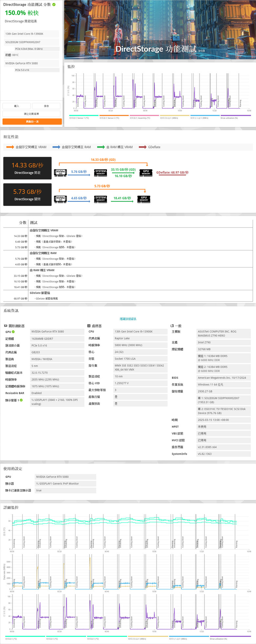Click ASUSTeK ROG MAXIMUS Z790 HERO value
Viewport: 256px width, 644px height.
click(x=224, y=334)
